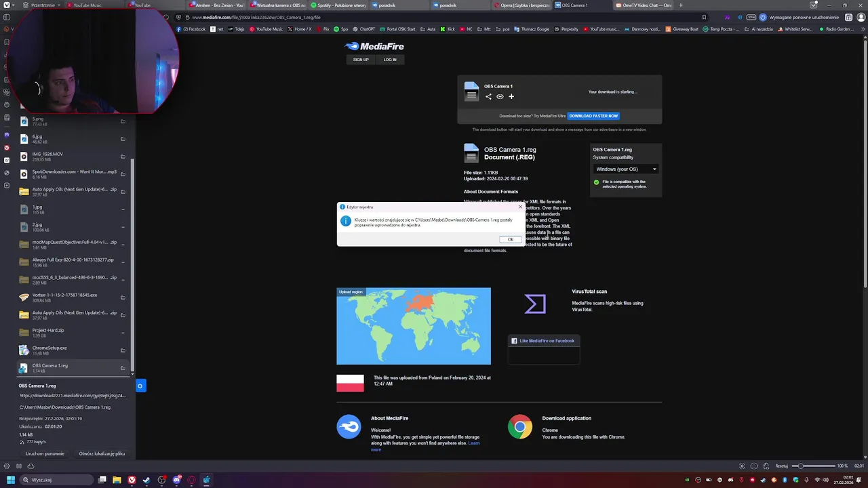Switch to the Wirtualna kamera z OBS tab
The width and height of the screenshot is (868, 488).
pyautogui.click(x=278, y=5)
